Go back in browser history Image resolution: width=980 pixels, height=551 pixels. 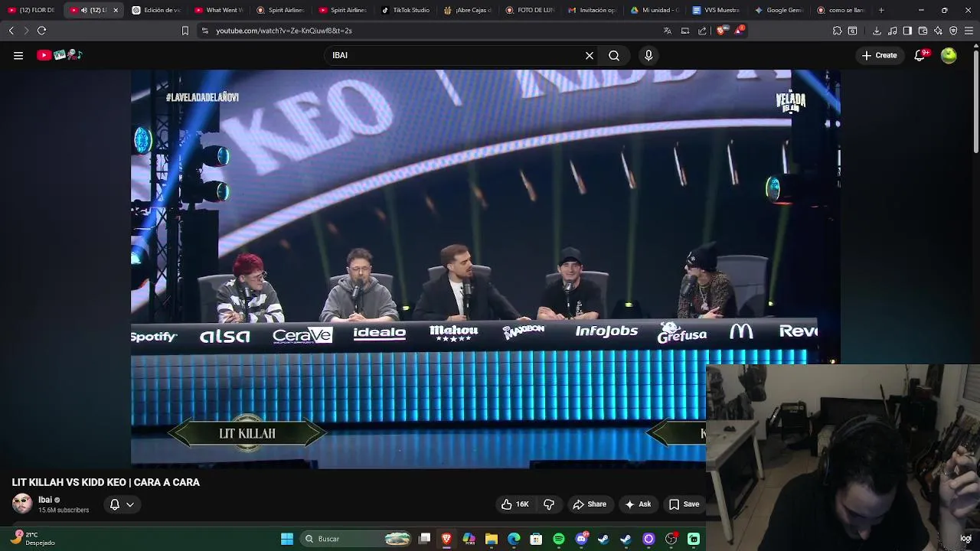11,31
